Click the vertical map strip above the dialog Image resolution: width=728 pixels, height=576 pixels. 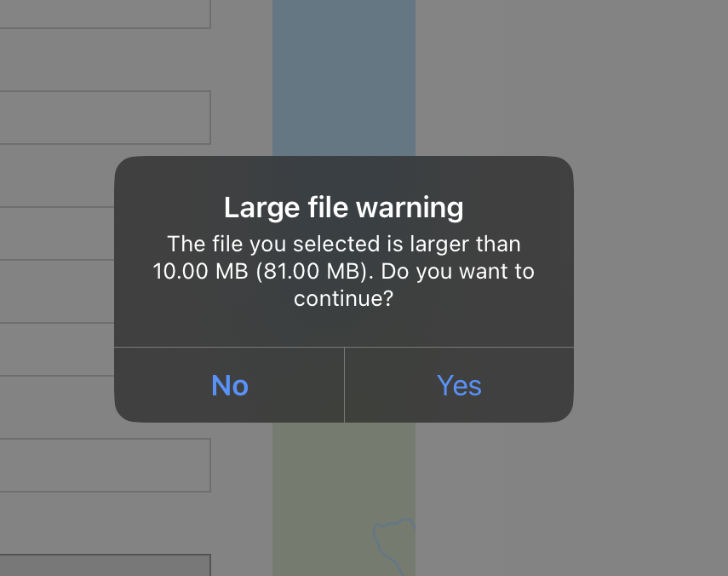(x=342, y=77)
